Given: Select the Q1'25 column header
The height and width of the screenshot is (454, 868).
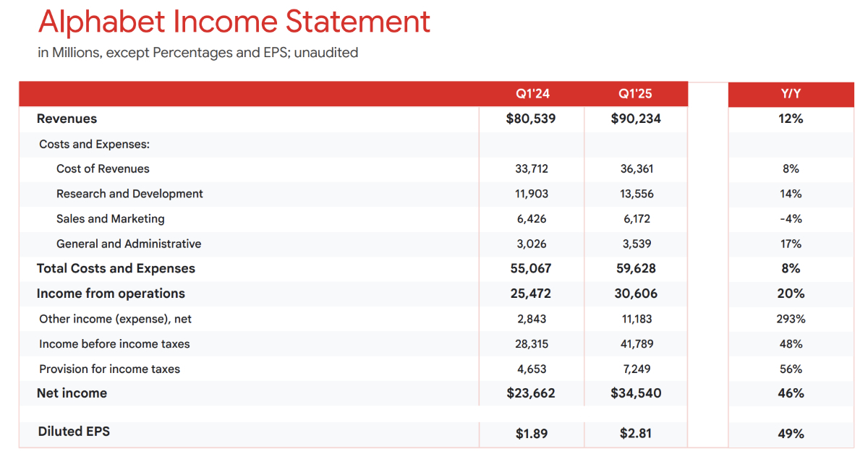Looking at the screenshot, I should click(635, 94).
